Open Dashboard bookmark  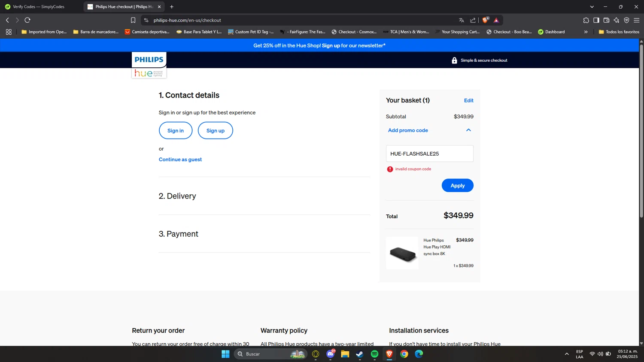pos(551,32)
